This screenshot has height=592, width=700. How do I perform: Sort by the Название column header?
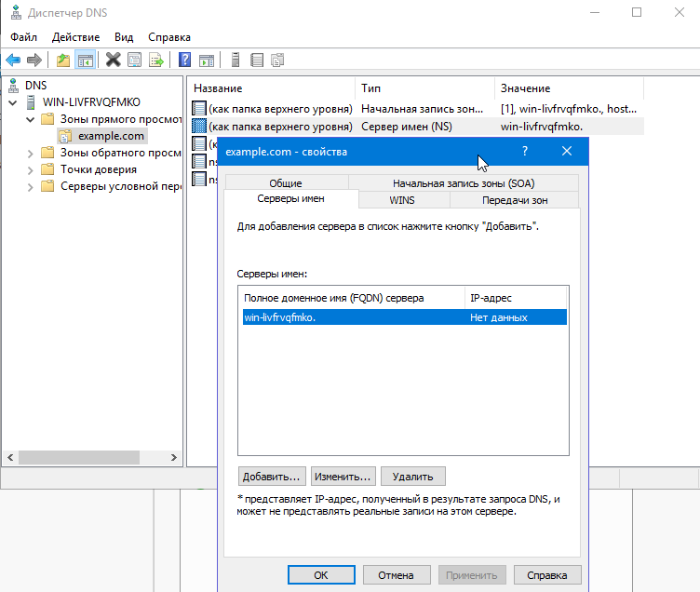(x=272, y=88)
